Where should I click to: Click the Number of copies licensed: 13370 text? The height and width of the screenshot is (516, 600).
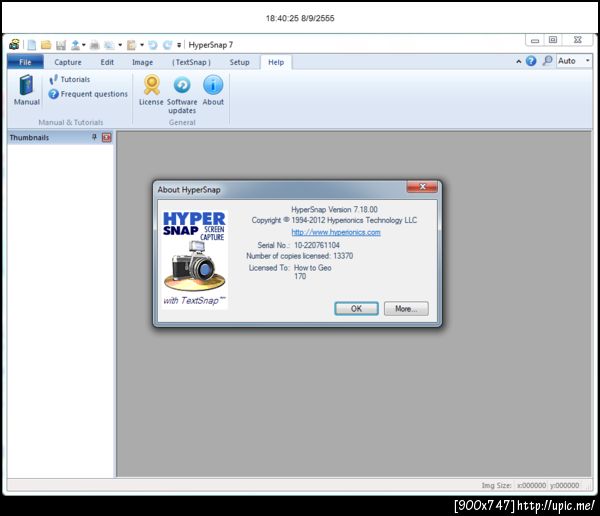(300, 256)
